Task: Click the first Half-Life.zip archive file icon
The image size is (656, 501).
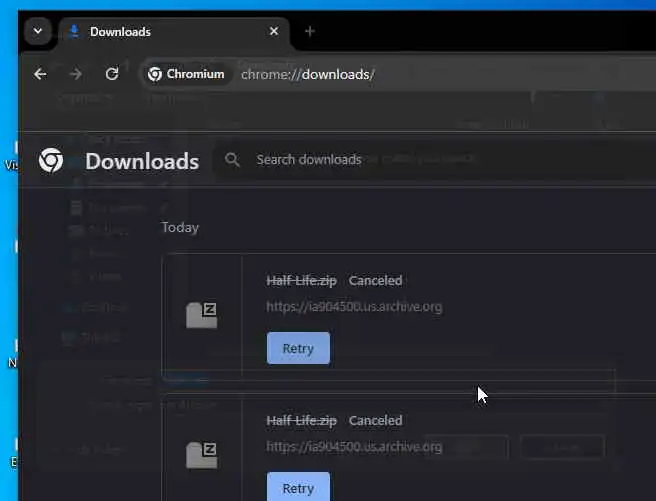Action: pyautogui.click(x=201, y=315)
